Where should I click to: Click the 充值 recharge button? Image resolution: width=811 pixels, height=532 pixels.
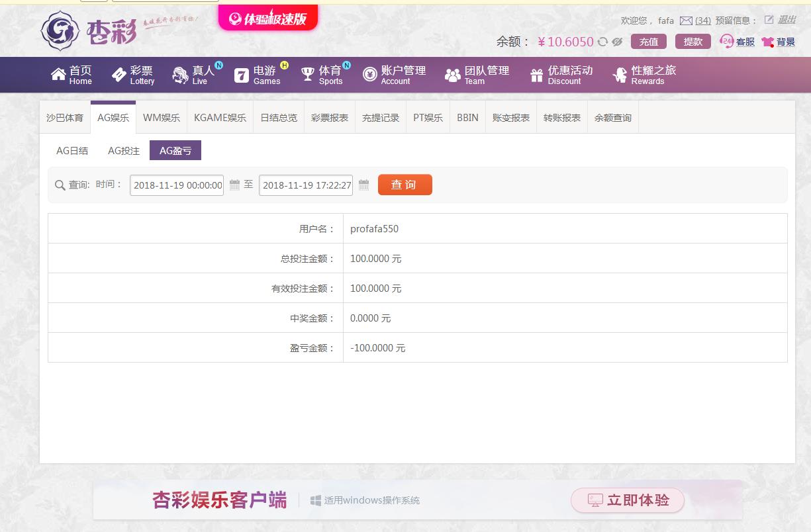tap(649, 42)
